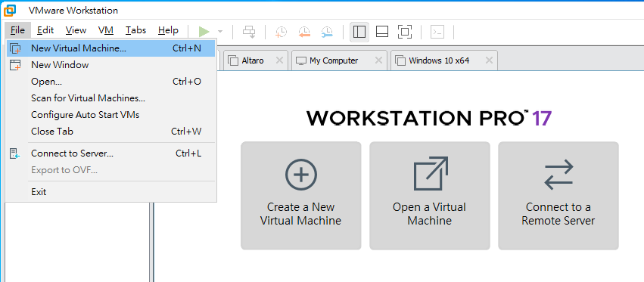Click the plus circle icon on Create tile
The height and width of the screenshot is (282, 644).
(301, 175)
